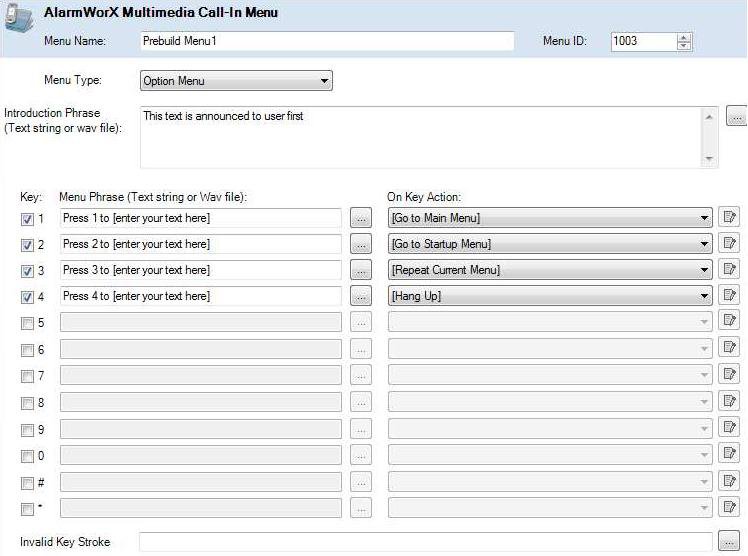Image resolution: width=748 pixels, height=556 pixels.
Task: Open browse button for key 3 menu phrase
Action: tap(361, 269)
